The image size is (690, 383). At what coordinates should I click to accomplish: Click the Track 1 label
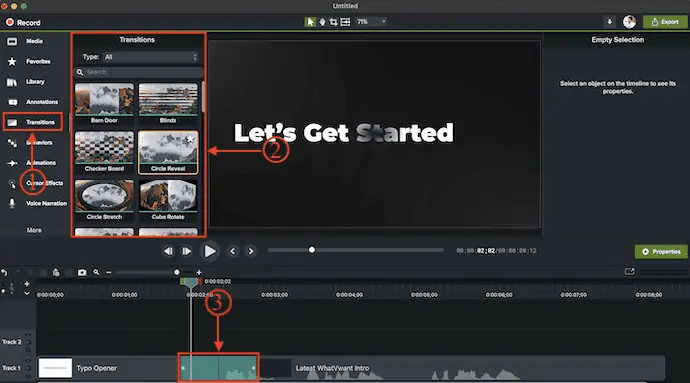[11, 368]
